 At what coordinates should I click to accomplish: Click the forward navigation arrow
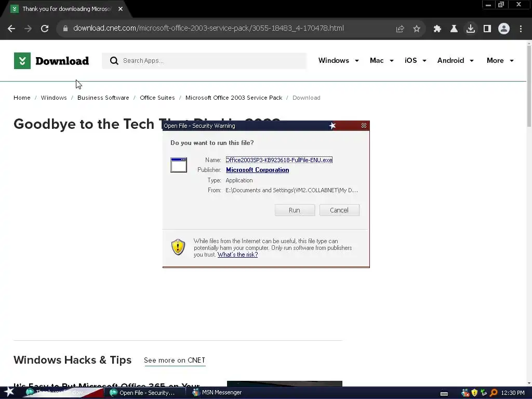pos(28,29)
